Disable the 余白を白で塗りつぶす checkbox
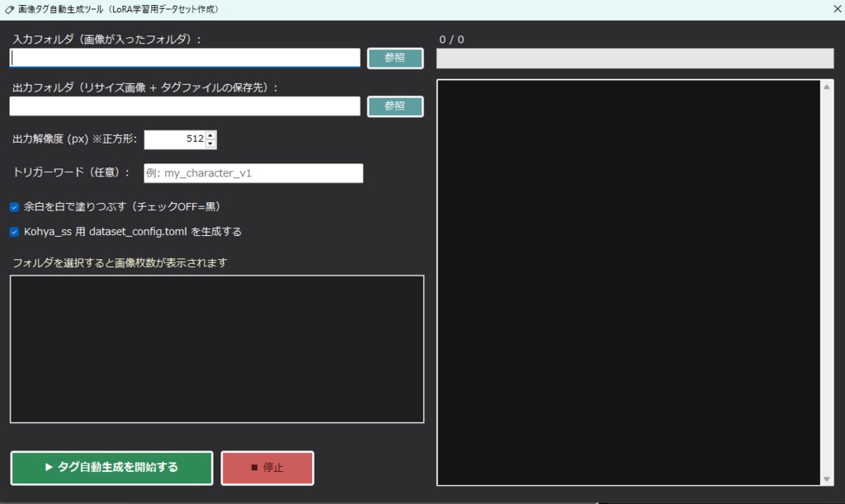The width and height of the screenshot is (845, 504). [13, 207]
